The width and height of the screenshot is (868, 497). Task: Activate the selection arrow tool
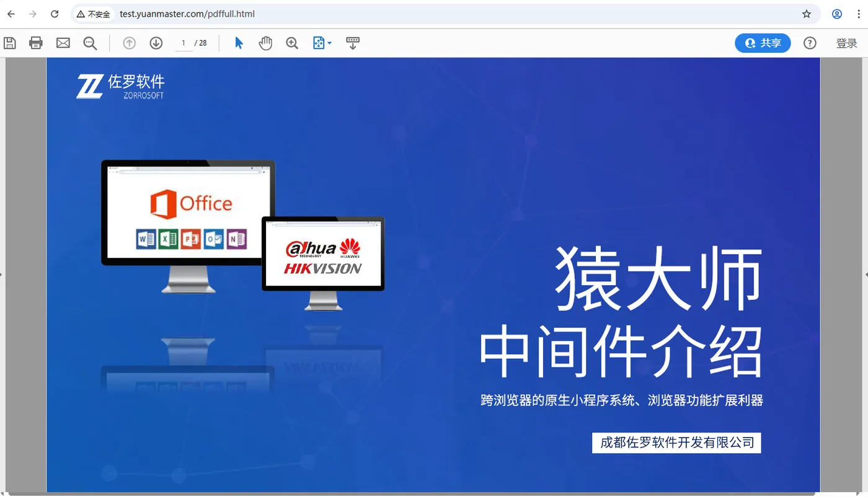pyautogui.click(x=238, y=43)
